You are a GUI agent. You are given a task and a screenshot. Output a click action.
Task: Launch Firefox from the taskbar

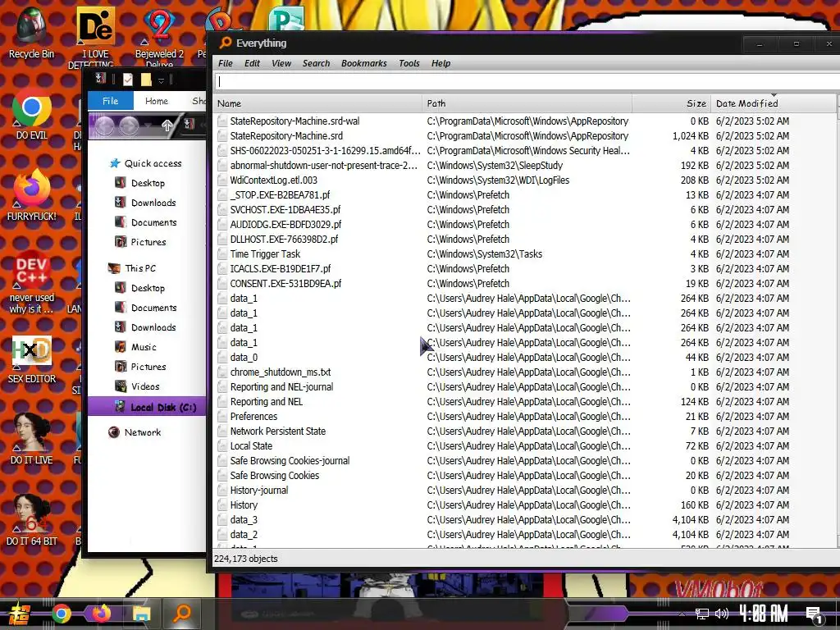coord(101,614)
